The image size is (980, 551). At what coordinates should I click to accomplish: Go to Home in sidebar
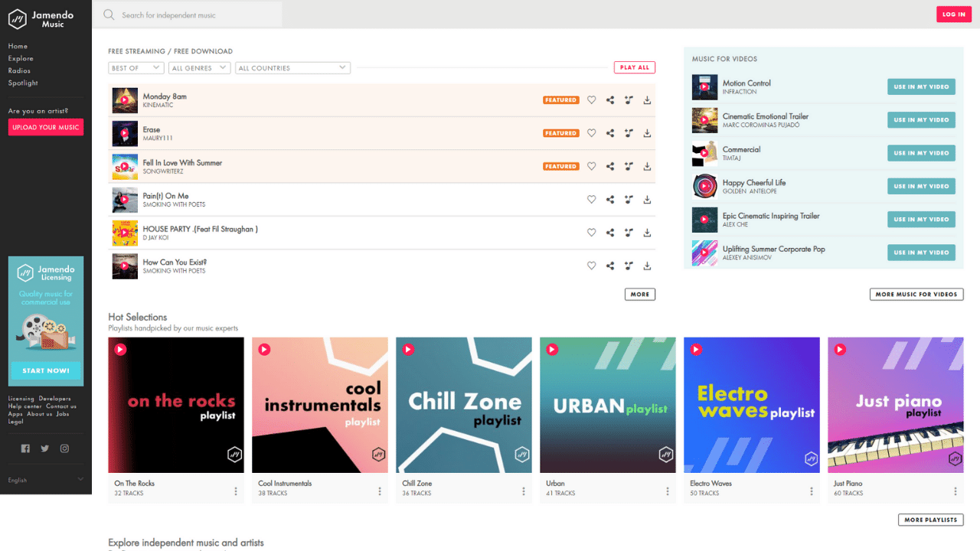click(x=18, y=46)
